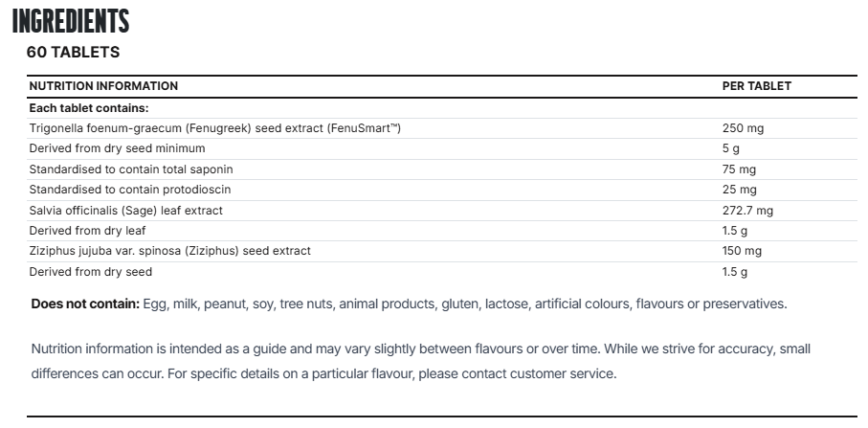Select the 272.7 mg Sage value
This screenshot has width=868, height=428.
point(747,211)
